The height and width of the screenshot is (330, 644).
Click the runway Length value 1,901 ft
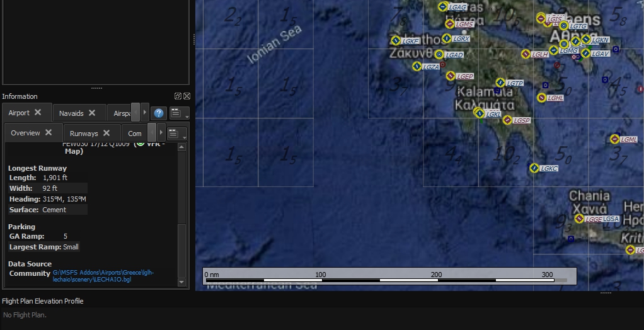[55, 178]
